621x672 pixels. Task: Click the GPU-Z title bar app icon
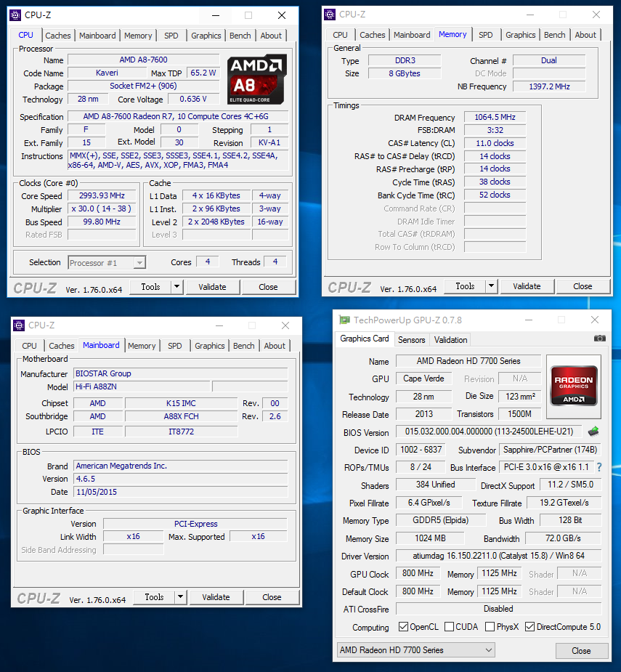tap(344, 320)
